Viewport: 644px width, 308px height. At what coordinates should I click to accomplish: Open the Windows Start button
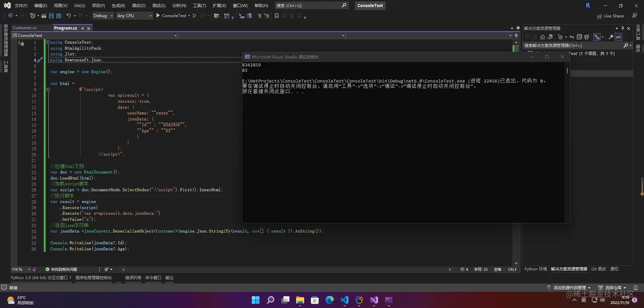[x=256, y=300]
